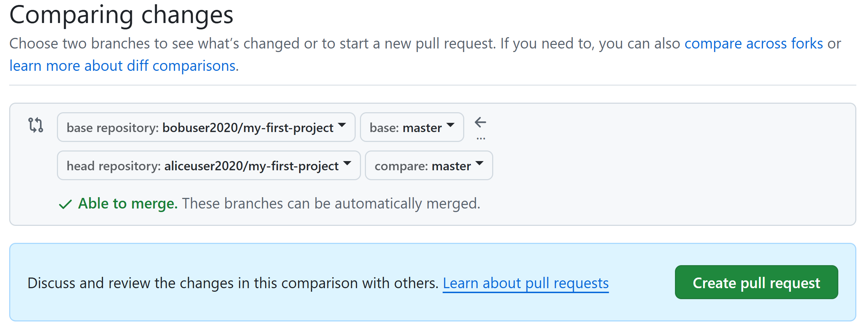Open the Learn about pull requests link
The image size is (868, 331).
(x=525, y=283)
